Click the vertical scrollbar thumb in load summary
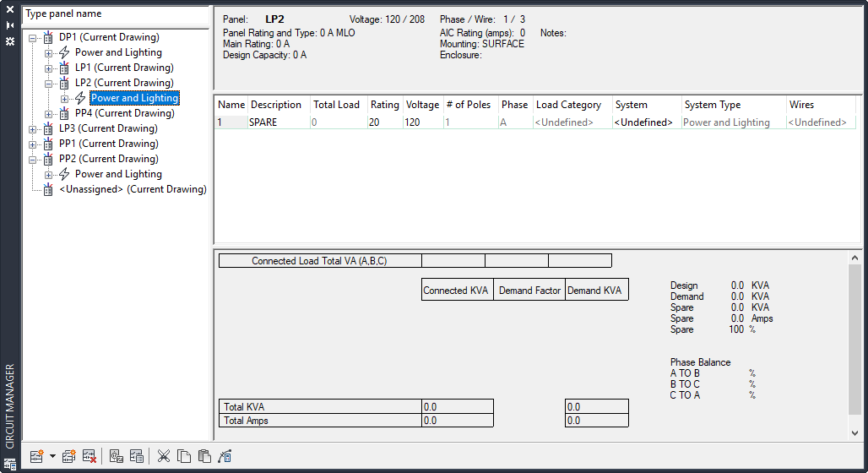Image resolution: width=868 pixels, height=473 pixels. click(x=854, y=340)
